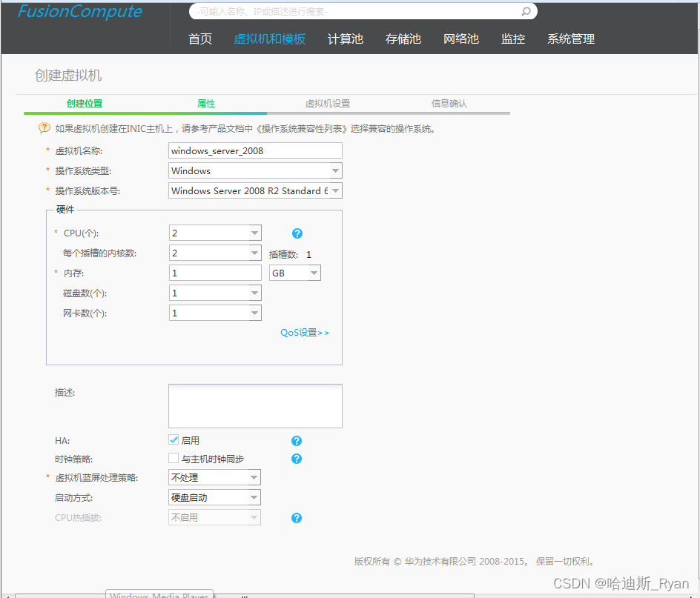Open 监控 menu
The width and height of the screenshot is (700, 598).
coord(513,39)
